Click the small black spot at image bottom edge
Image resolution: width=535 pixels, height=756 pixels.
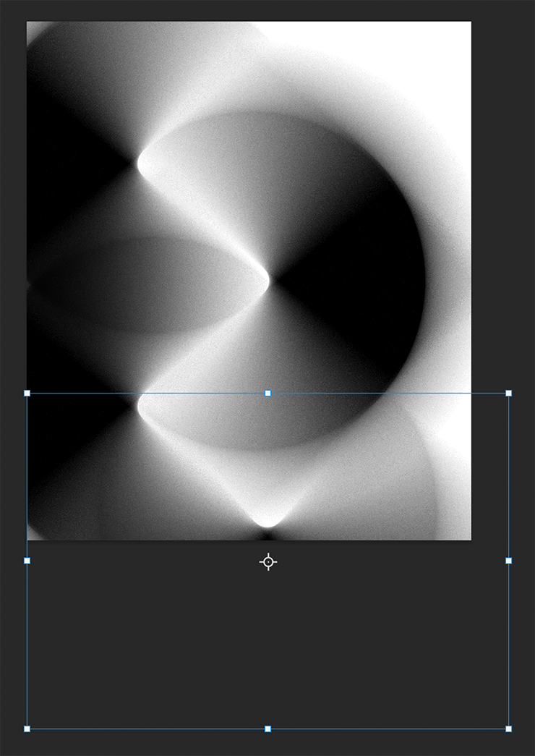coord(267,535)
